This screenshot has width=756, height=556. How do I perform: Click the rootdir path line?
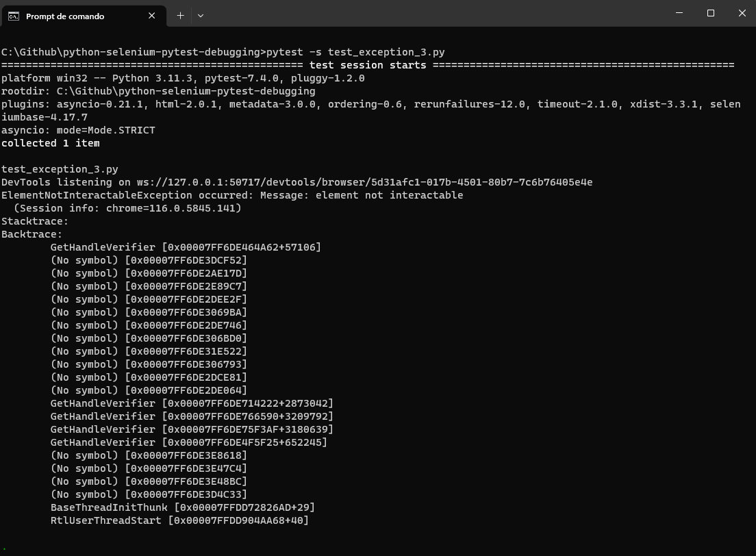[158, 91]
